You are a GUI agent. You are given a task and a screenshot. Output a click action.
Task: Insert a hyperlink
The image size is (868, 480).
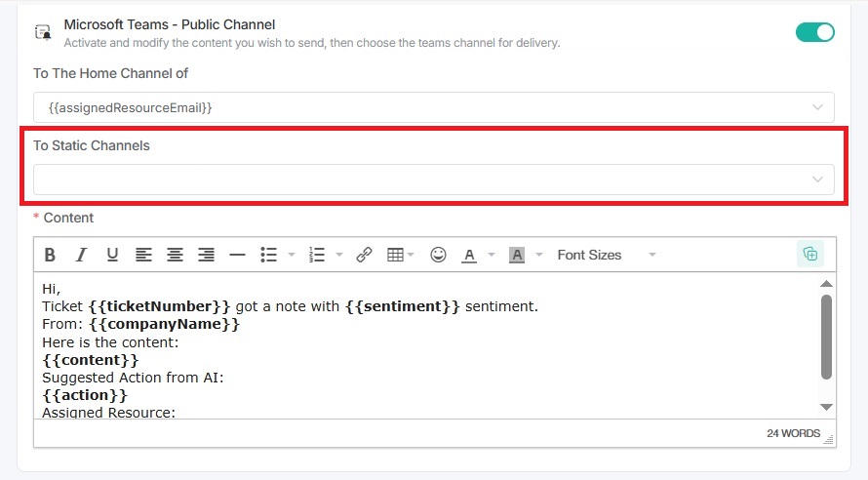pos(364,255)
